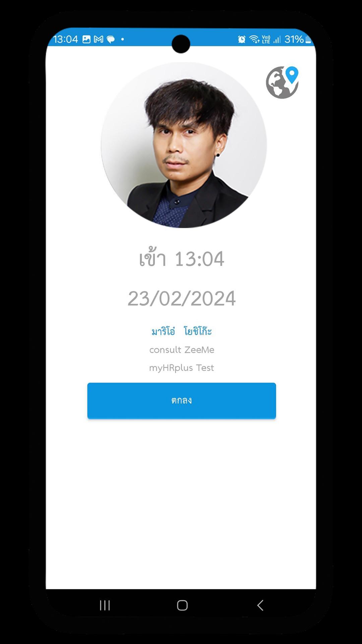Viewport: 362px width, 644px height.
Task: Tap the Android home button
Action: [x=182, y=605]
